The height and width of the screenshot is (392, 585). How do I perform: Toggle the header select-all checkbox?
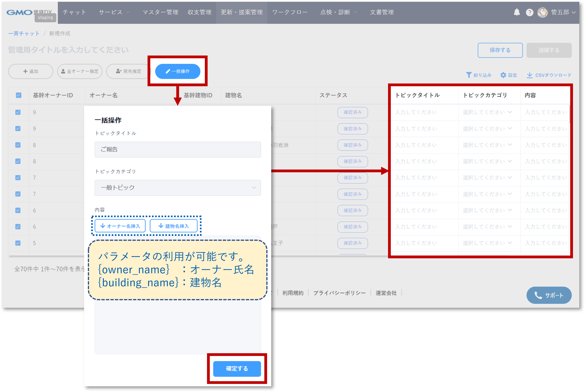(x=19, y=95)
